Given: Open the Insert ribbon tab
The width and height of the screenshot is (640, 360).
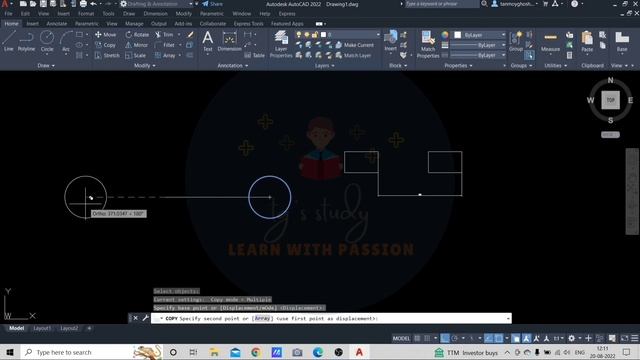Looking at the screenshot, I should 32,24.
